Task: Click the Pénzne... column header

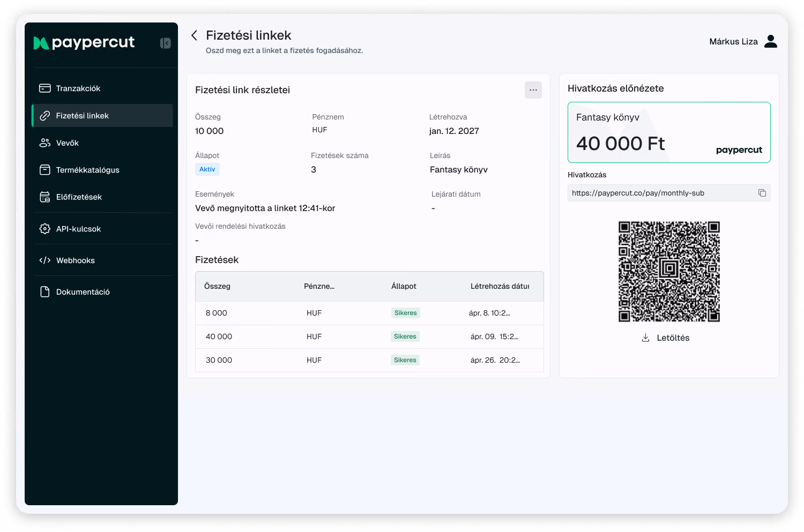Action: [x=319, y=286]
